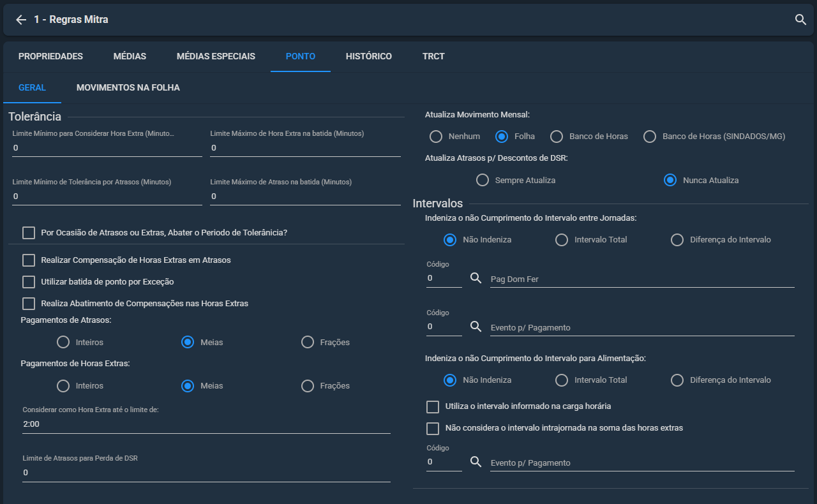This screenshot has width=817, height=504.
Task: Click Código field of Alimentação Evento p/ Pagamento
Action: 444,463
